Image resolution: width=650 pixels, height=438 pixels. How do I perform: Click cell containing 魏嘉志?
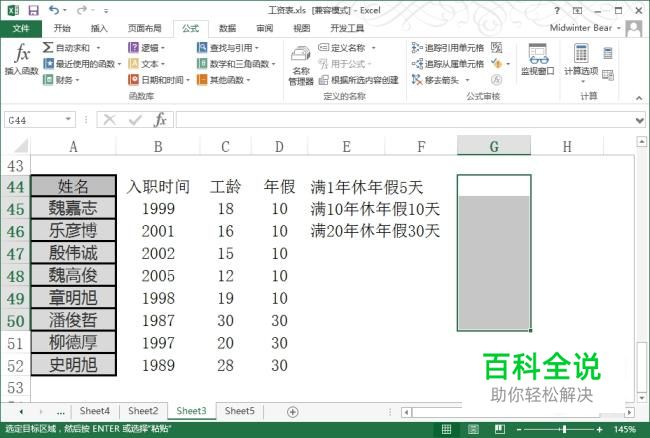click(x=73, y=208)
